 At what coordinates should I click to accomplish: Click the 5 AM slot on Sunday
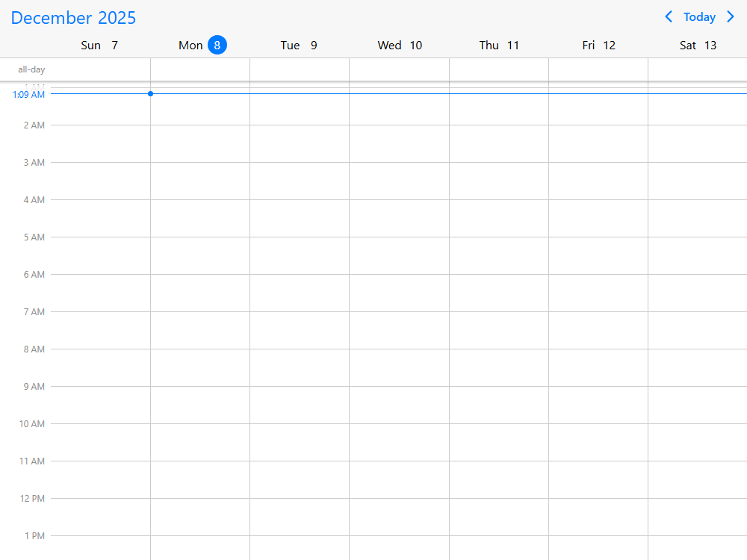click(100, 255)
